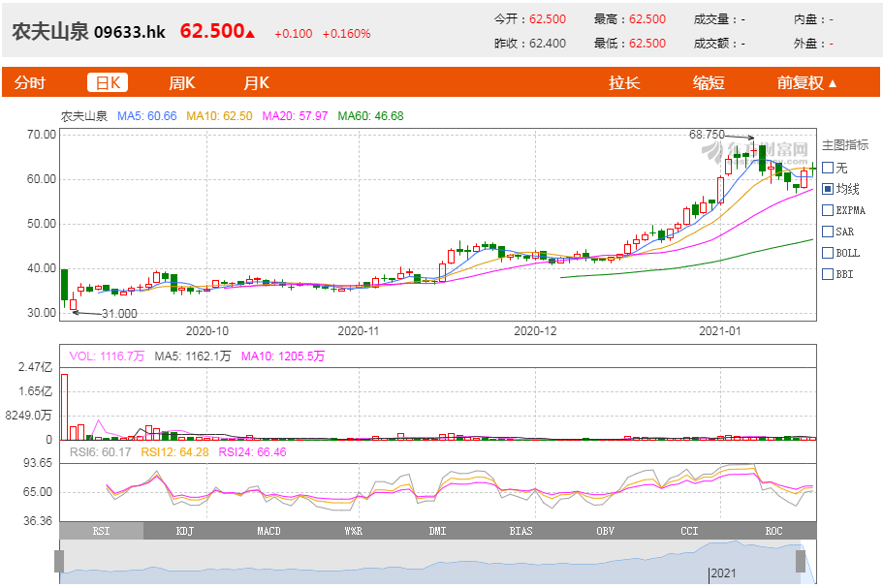Click the 缩短 shrink chart button

click(x=709, y=82)
